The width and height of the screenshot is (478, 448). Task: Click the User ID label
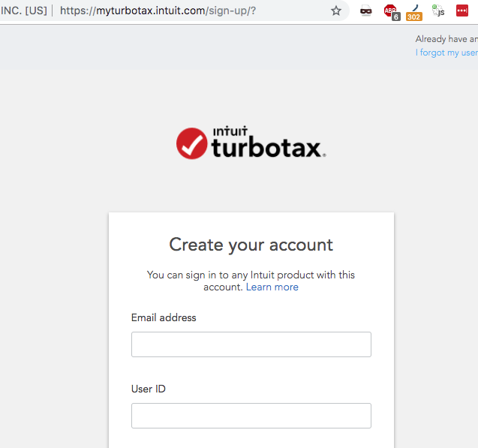(149, 389)
